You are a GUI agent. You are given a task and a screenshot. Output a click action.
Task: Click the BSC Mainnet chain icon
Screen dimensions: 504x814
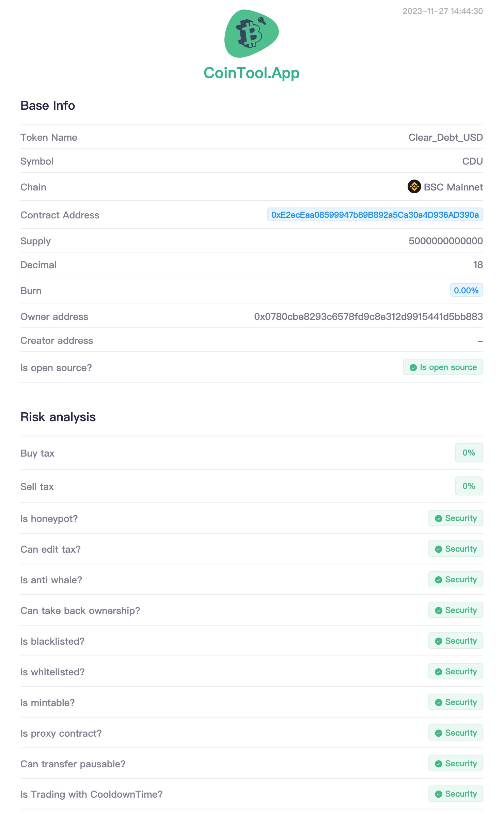coord(414,187)
